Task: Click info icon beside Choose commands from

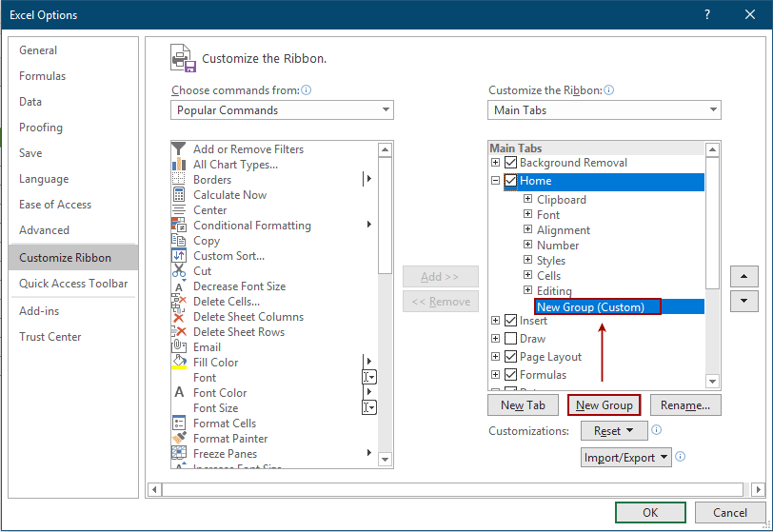Action: coord(307,90)
